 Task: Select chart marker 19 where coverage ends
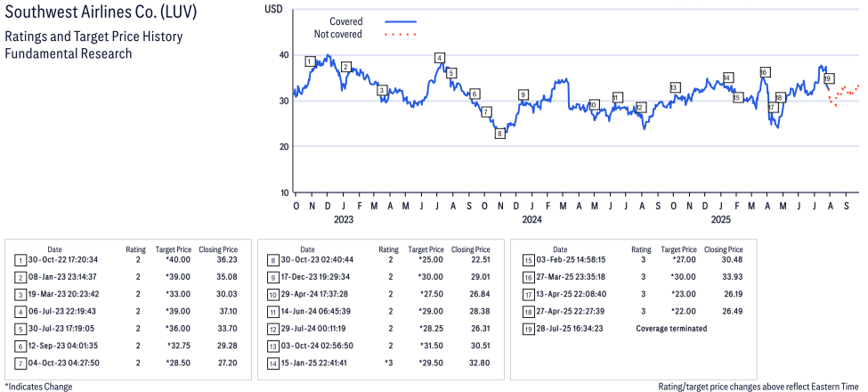[828, 78]
